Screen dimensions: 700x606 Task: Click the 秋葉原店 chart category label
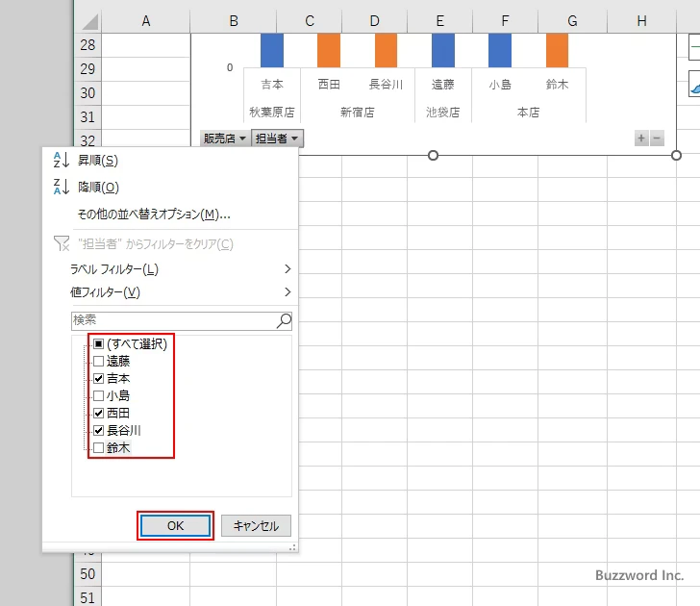click(x=272, y=113)
